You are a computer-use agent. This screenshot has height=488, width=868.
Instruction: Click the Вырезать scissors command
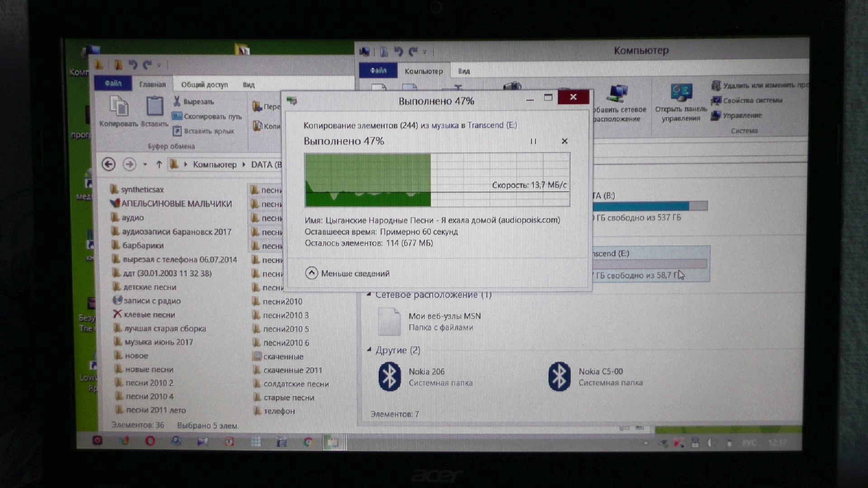tap(193, 102)
